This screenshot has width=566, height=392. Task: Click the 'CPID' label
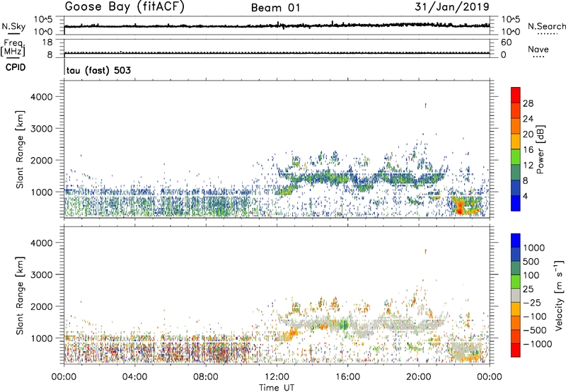(x=16, y=67)
